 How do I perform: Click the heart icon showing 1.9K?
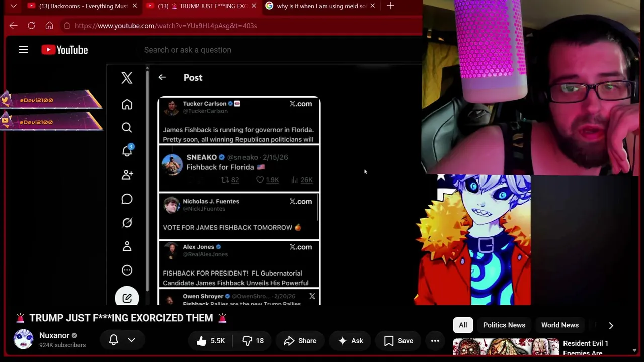260,180
